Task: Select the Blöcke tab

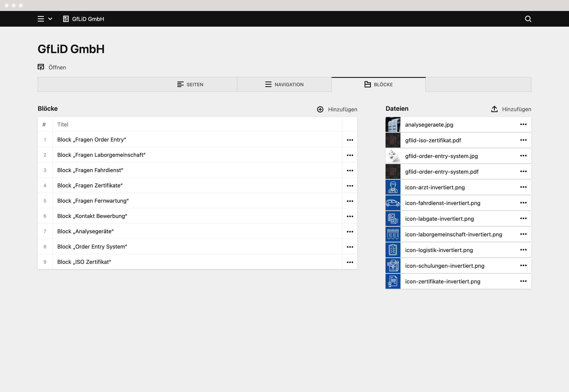Action: coord(378,84)
